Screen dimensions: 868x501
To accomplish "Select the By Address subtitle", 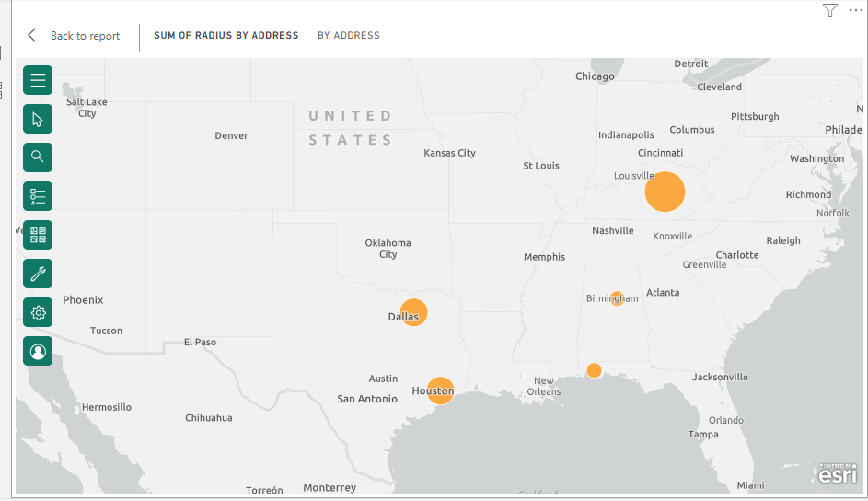I will coord(349,35).
